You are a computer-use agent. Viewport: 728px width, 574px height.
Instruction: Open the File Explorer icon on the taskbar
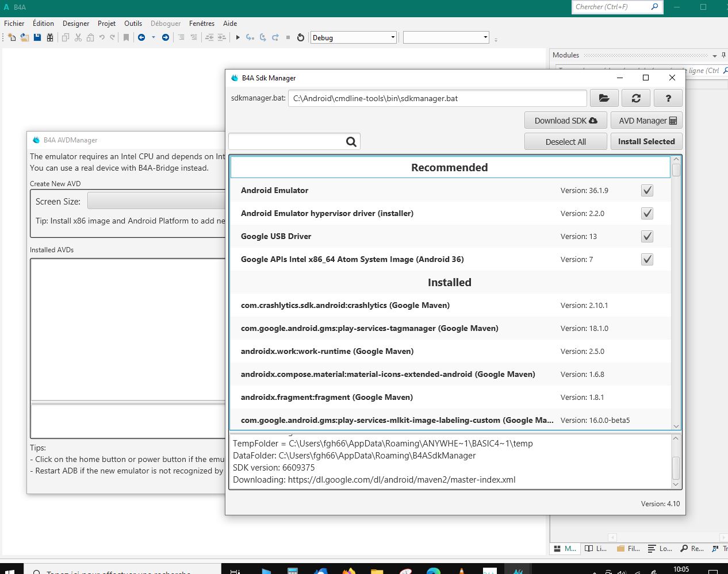click(x=377, y=571)
